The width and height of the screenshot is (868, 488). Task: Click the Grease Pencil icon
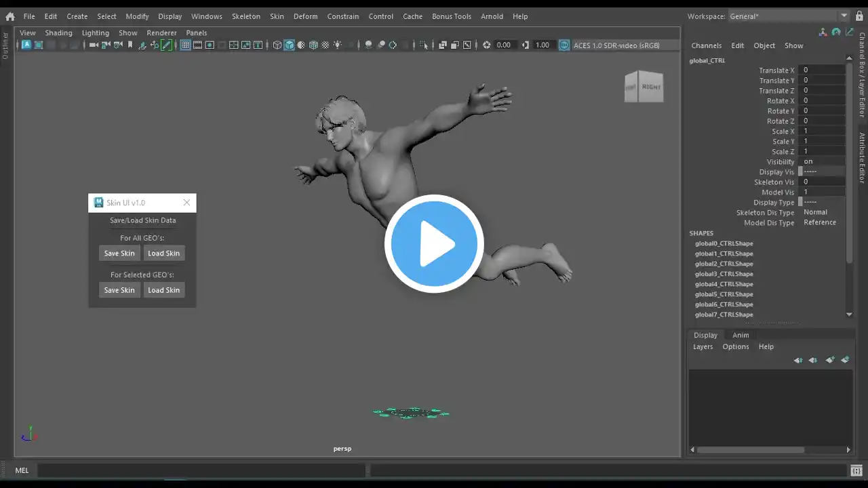pyautogui.click(x=166, y=45)
